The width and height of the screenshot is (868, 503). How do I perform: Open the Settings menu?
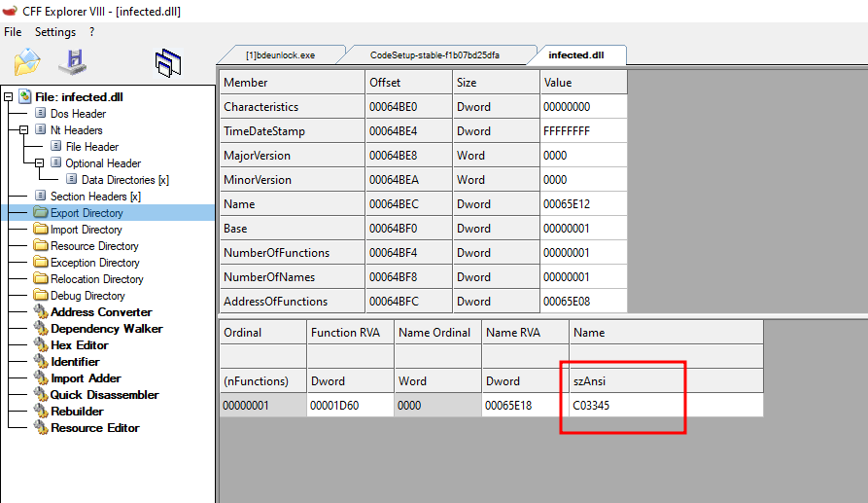(55, 32)
